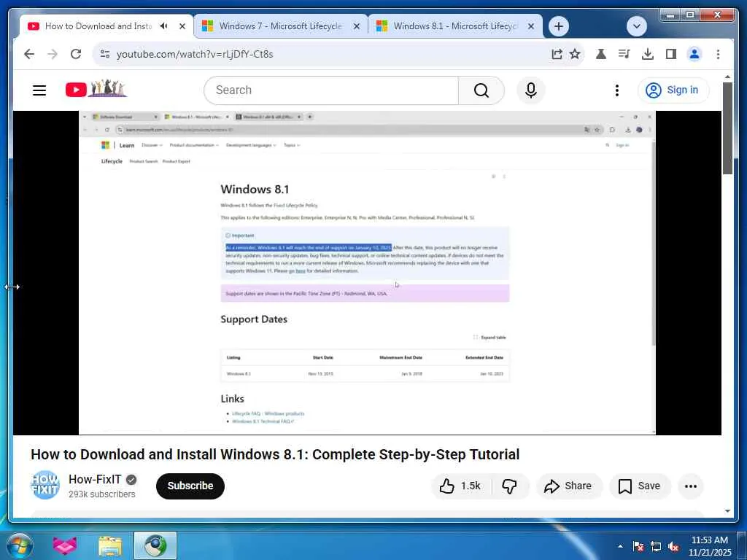Image resolution: width=747 pixels, height=560 pixels.
Task: Click the 293k subscribers text
Action: [102, 494]
